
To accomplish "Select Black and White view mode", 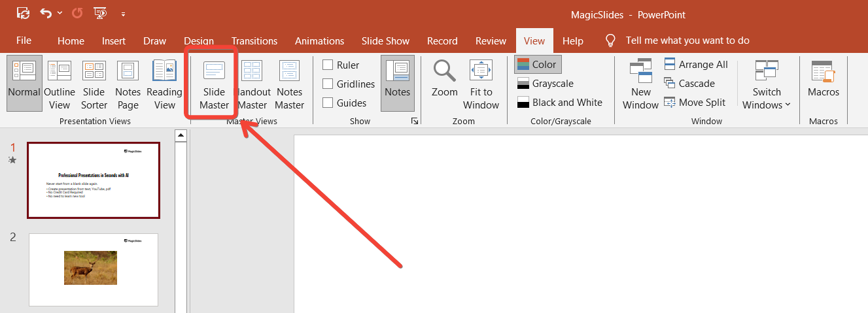I will 559,102.
